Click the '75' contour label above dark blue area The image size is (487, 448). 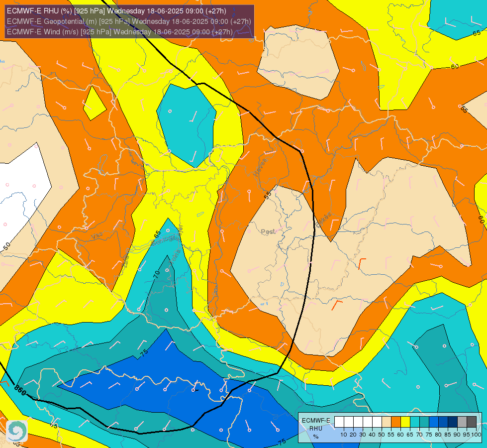tap(144, 353)
